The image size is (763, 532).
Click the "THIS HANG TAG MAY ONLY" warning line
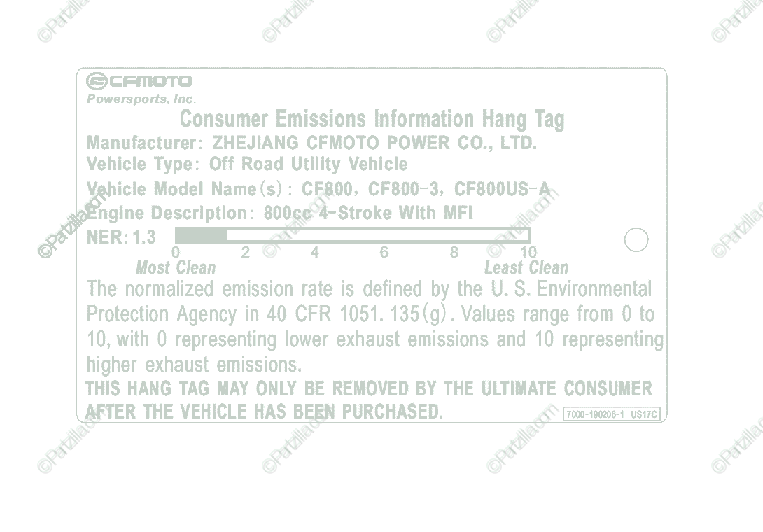(x=368, y=388)
